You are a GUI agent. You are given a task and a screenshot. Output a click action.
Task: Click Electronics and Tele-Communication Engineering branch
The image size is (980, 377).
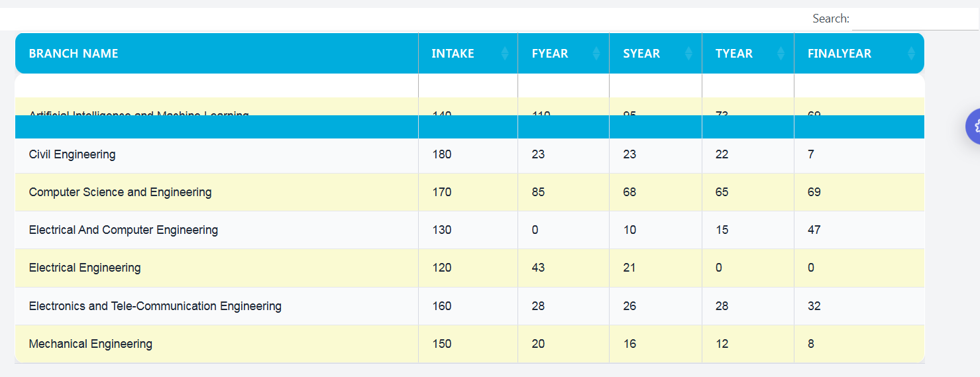click(155, 306)
